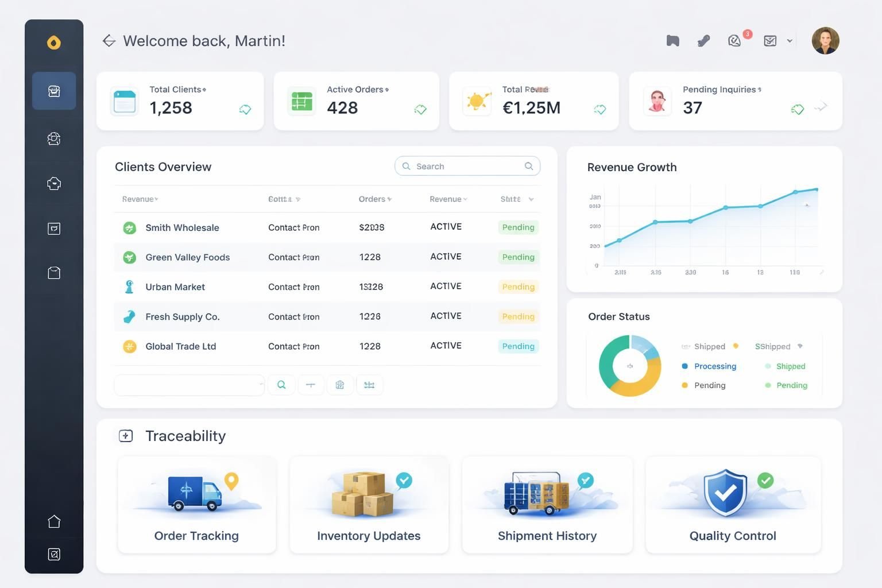This screenshot has width=882, height=588.
Task: Select highlighted store item in sidebar
Action: pos(54,91)
